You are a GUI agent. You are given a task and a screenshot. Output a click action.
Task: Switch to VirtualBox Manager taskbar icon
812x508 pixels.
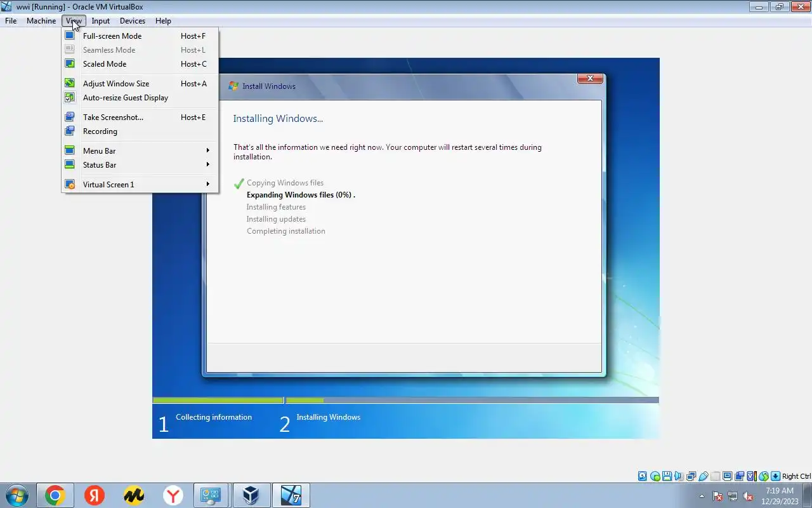251,495
